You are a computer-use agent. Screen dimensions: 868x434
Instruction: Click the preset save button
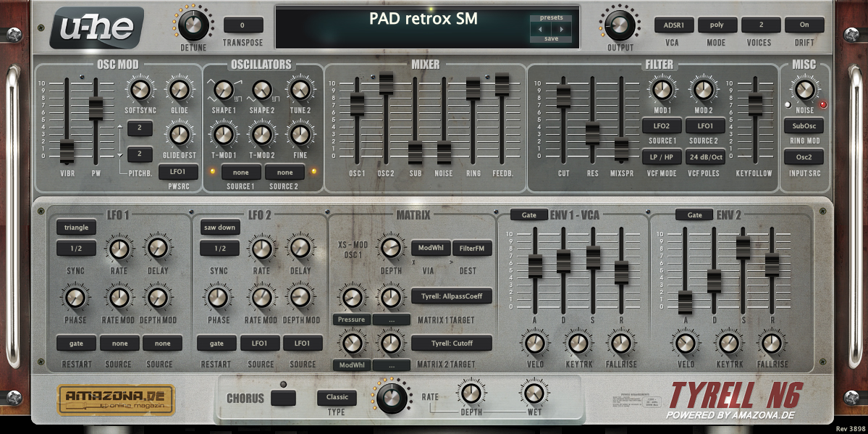pos(551,39)
